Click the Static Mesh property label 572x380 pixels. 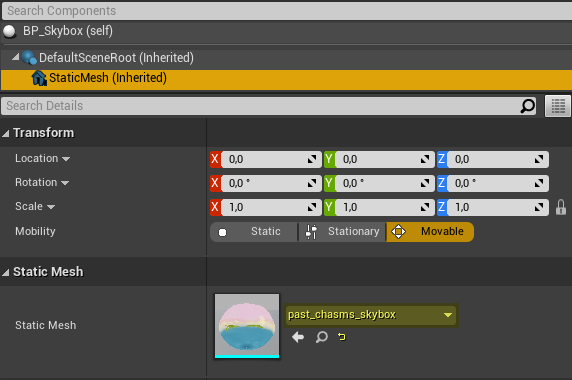46,325
